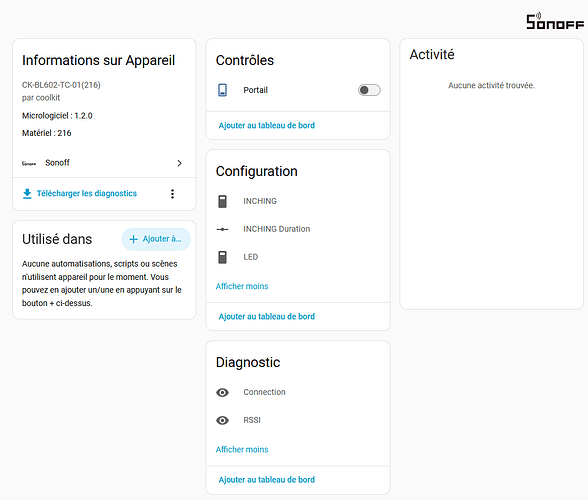Download diagnostics with Télécharger les diagnostics
588x500 pixels.
point(87,194)
